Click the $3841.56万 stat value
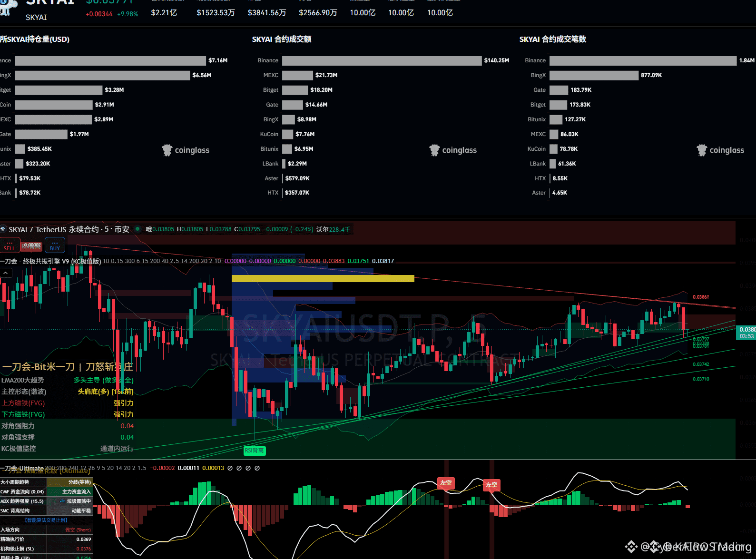 tap(267, 13)
